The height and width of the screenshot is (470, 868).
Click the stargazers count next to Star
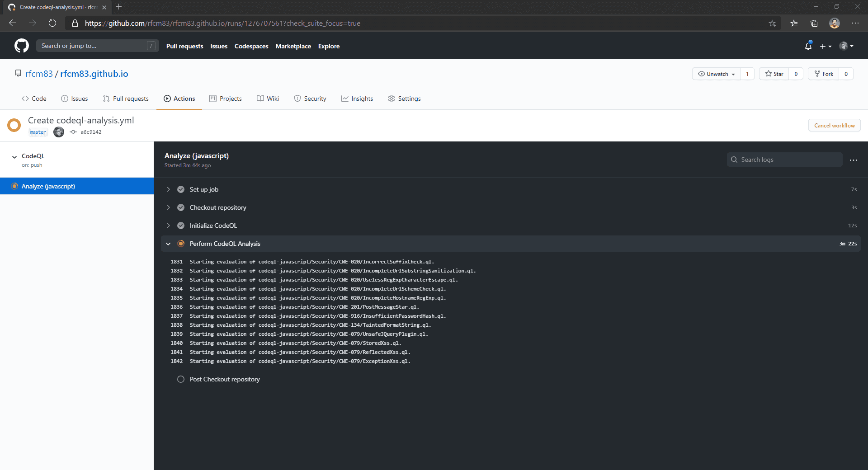[796, 74]
